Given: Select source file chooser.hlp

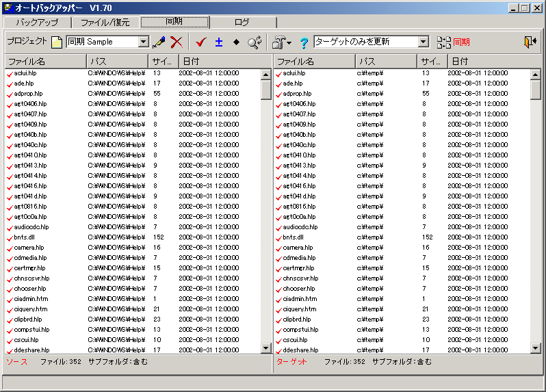Looking at the screenshot, I should (x=30, y=289).
